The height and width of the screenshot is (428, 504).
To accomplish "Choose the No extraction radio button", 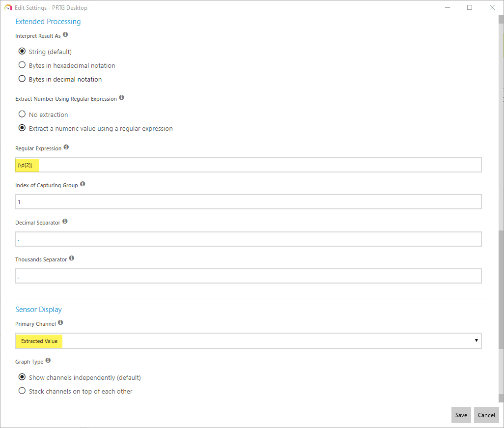I will point(22,114).
